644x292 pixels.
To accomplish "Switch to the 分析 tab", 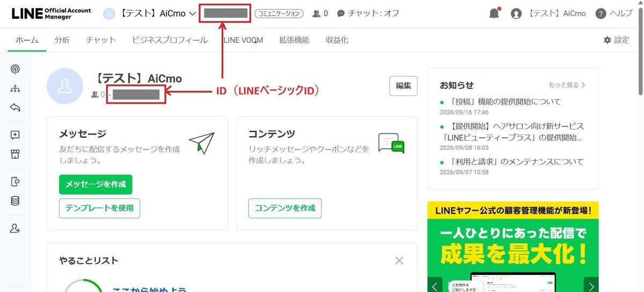I will pos(62,40).
